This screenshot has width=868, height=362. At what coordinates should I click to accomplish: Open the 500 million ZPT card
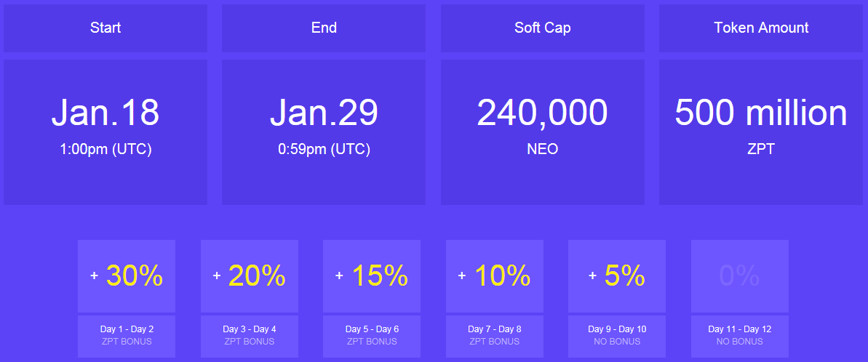click(761, 132)
